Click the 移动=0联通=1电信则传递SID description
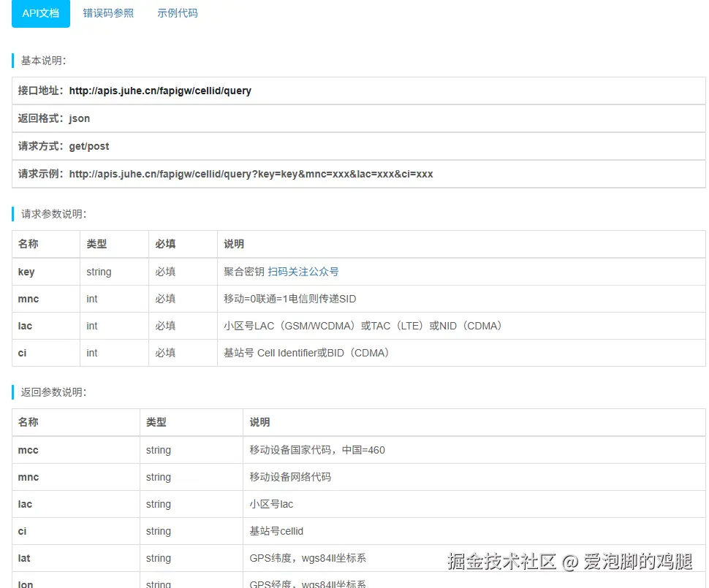This screenshot has height=588, width=709. 290,299
